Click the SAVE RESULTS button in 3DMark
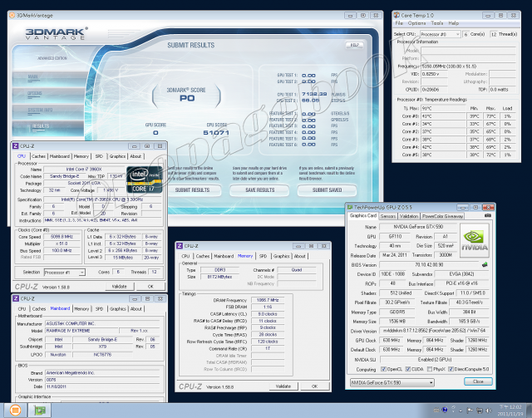Viewport: 532px width, 418px height. [259, 190]
